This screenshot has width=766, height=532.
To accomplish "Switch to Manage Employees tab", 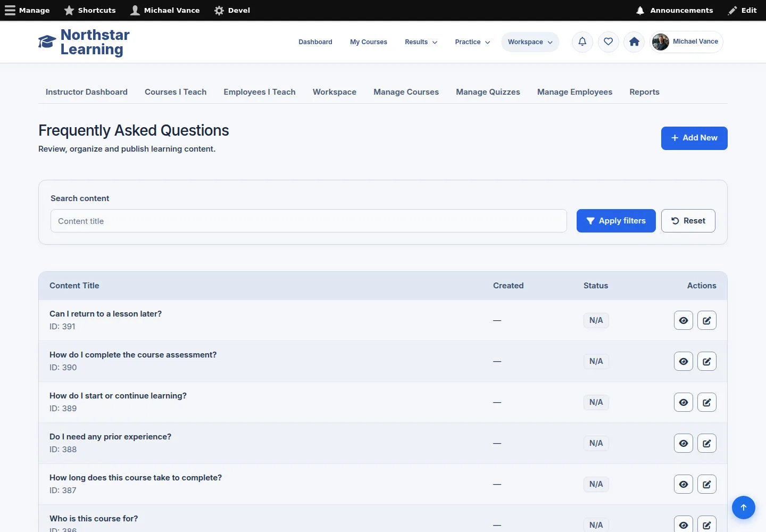I will pos(574,92).
